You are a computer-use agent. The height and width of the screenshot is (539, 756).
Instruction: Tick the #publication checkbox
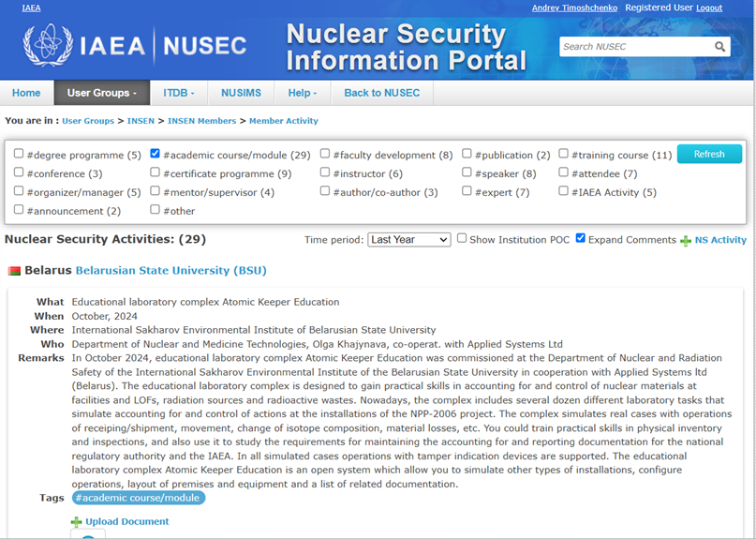[x=467, y=154]
